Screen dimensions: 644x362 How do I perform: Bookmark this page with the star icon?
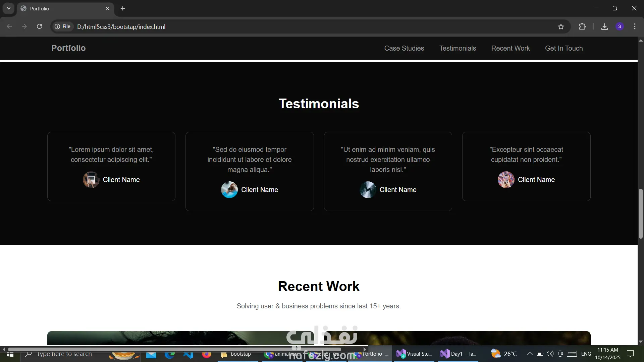coord(561,26)
